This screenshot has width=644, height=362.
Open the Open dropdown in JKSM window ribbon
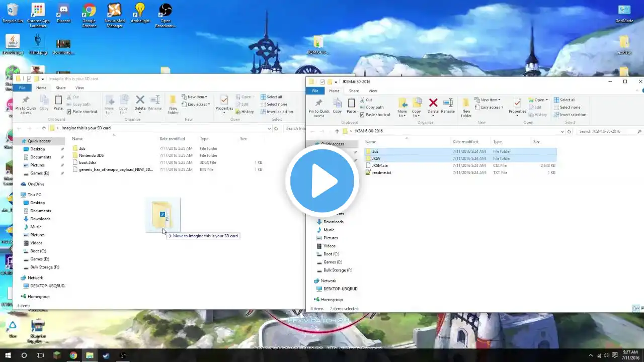click(538, 100)
